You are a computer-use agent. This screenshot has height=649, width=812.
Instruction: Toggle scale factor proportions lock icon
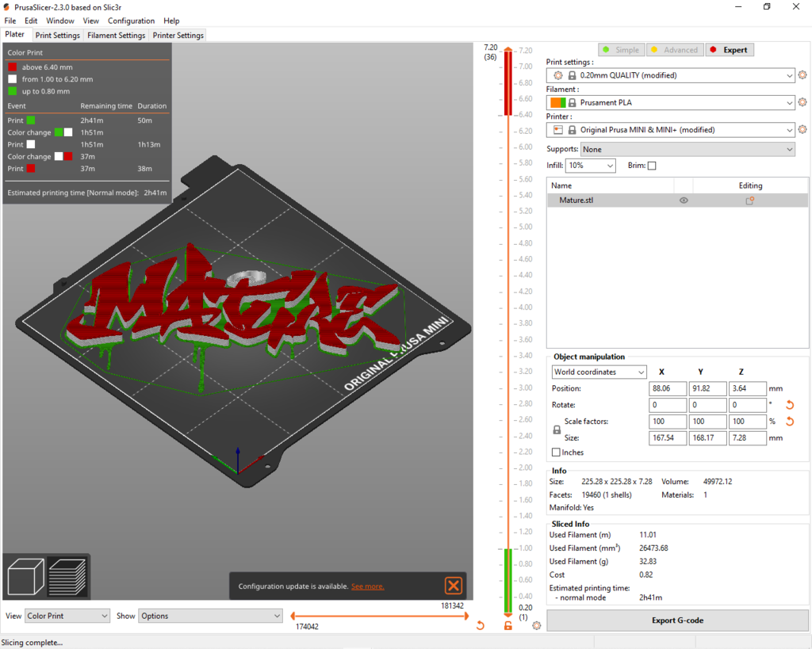coord(557,429)
